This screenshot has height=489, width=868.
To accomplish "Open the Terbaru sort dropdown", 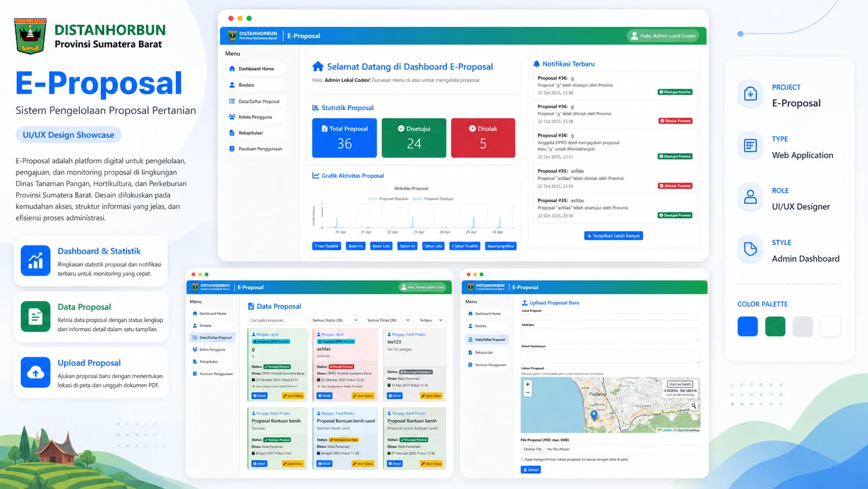I will (x=431, y=320).
